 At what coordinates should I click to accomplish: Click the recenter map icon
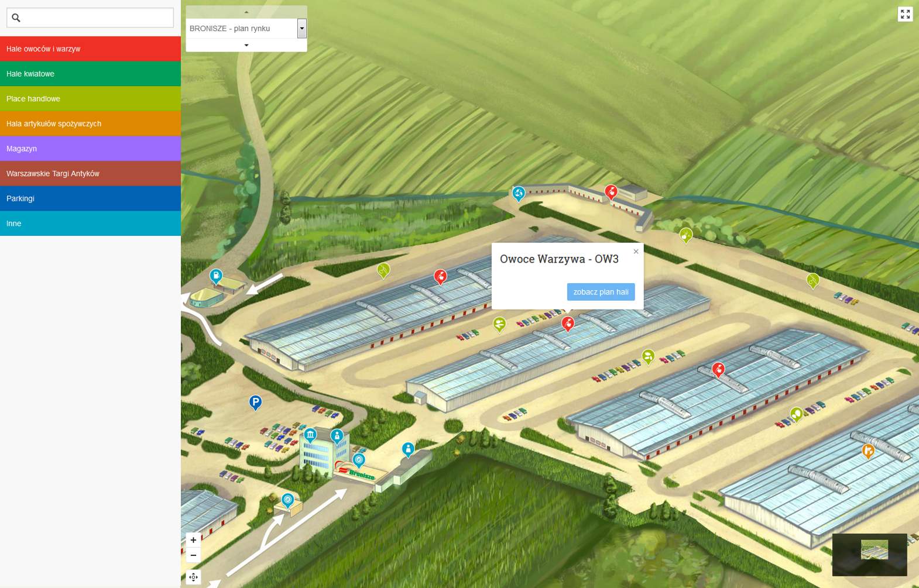tap(193, 577)
